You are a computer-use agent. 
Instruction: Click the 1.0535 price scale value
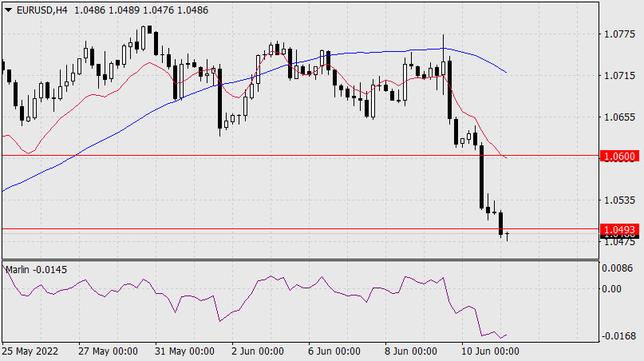[619, 200]
